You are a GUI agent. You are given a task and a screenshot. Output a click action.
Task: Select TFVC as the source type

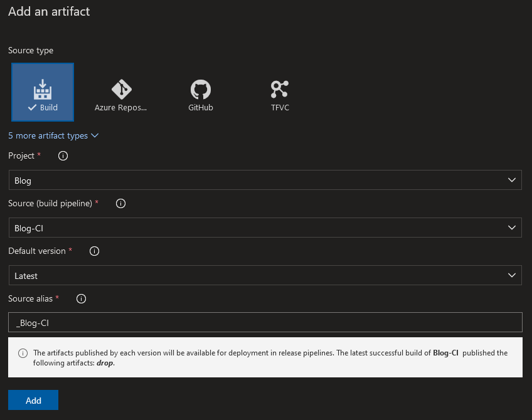pos(279,94)
